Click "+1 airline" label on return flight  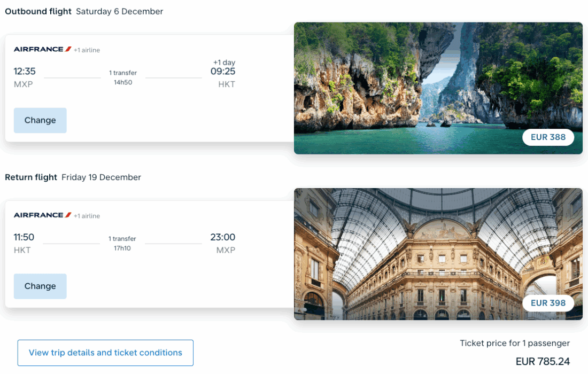pyautogui.click(x=87, y=216)
